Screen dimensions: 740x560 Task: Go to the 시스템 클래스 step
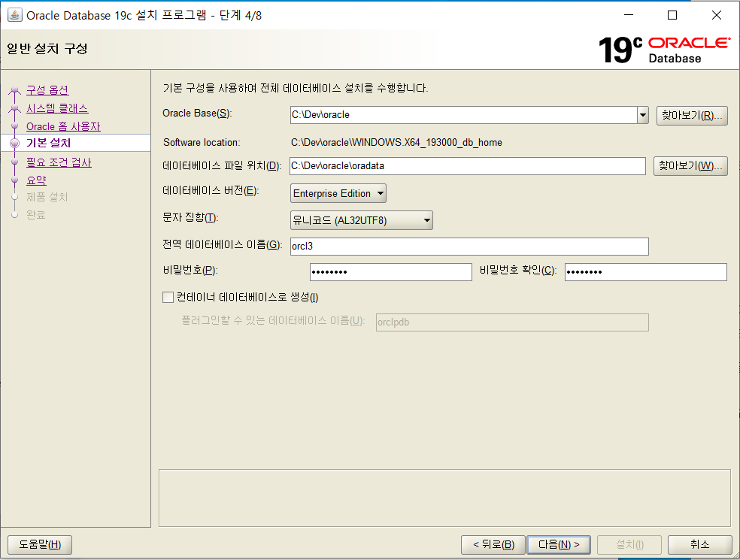pyautogui.click(x=57, y=108)
